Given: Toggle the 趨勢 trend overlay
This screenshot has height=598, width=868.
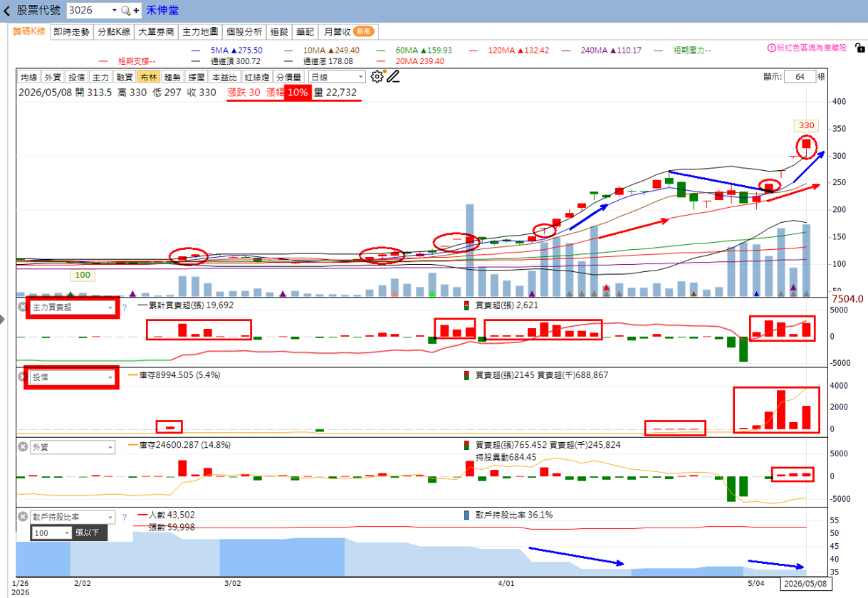Looking at the screenshot, I should (172, 77).
